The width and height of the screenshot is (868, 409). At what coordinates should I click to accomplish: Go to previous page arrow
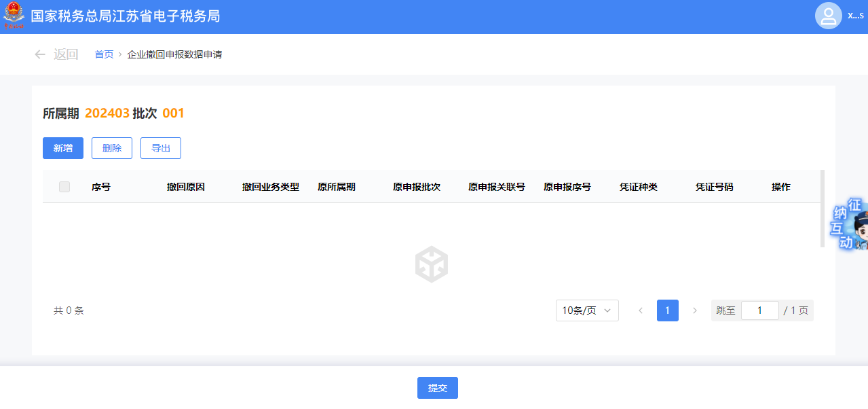click(x=640, y=310)
